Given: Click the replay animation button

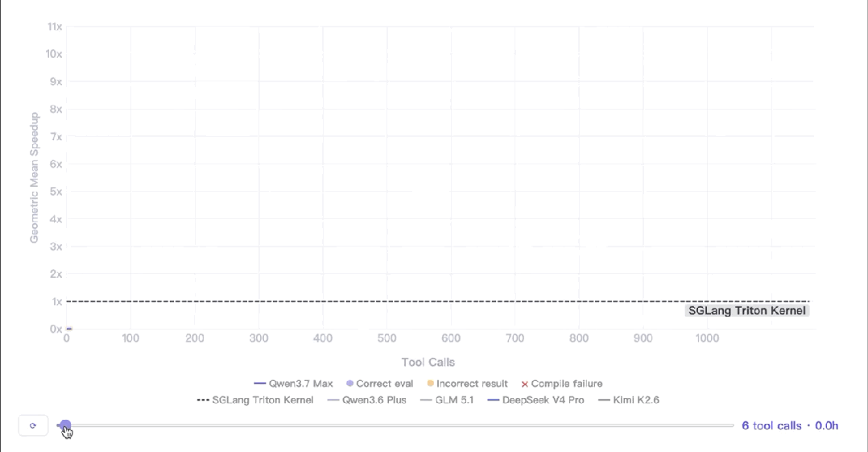Looking at the screenshot, I should (33, 425).
